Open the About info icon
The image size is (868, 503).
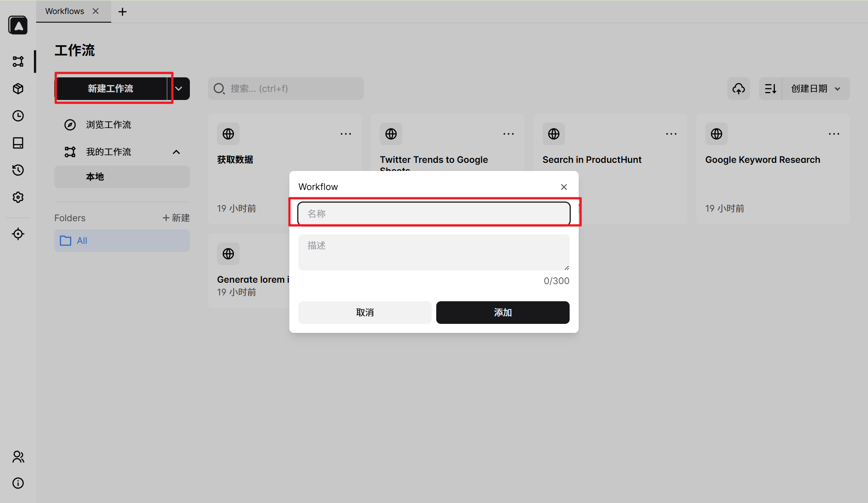point(18,483)
